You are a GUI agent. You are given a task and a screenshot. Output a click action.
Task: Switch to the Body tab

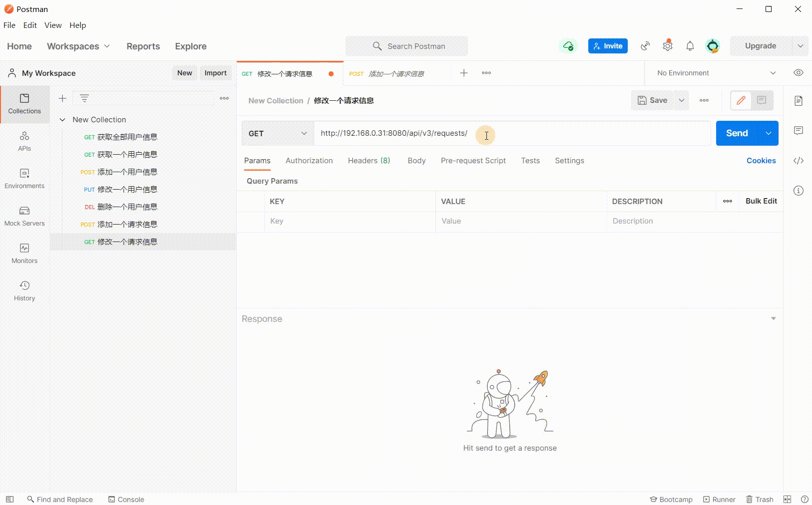[416, 161]
